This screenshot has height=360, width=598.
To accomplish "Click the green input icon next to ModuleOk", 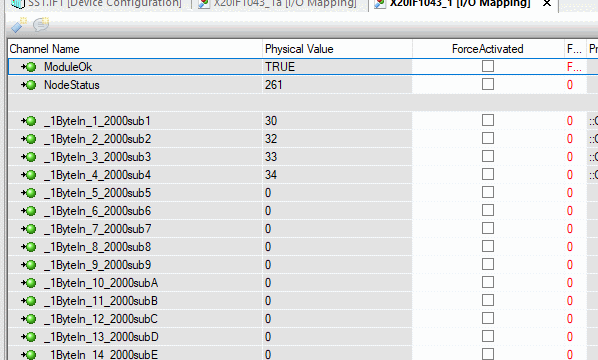I will tap(29, 67).
